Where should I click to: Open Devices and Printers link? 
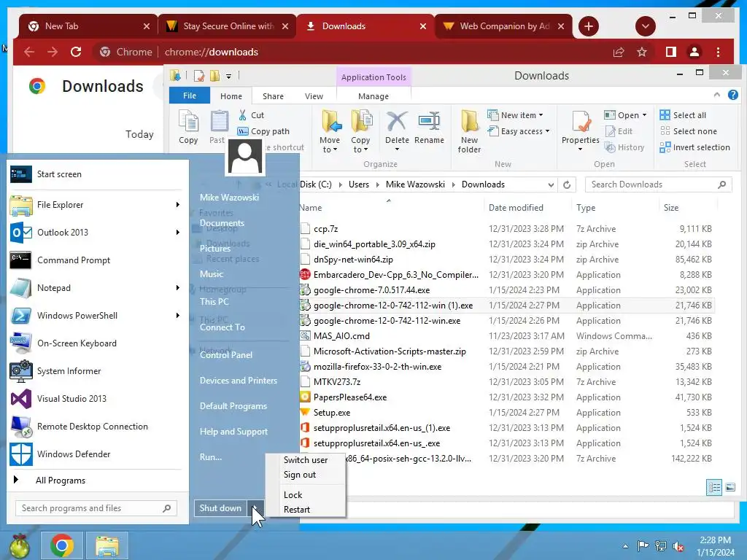239,381
